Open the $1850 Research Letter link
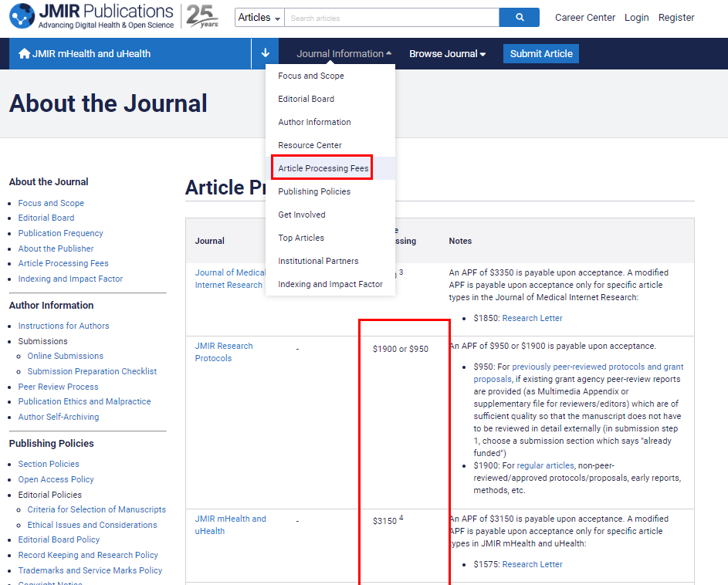Image resolution: width=728 pixels, height=585 pixels. tap(532, 318)
